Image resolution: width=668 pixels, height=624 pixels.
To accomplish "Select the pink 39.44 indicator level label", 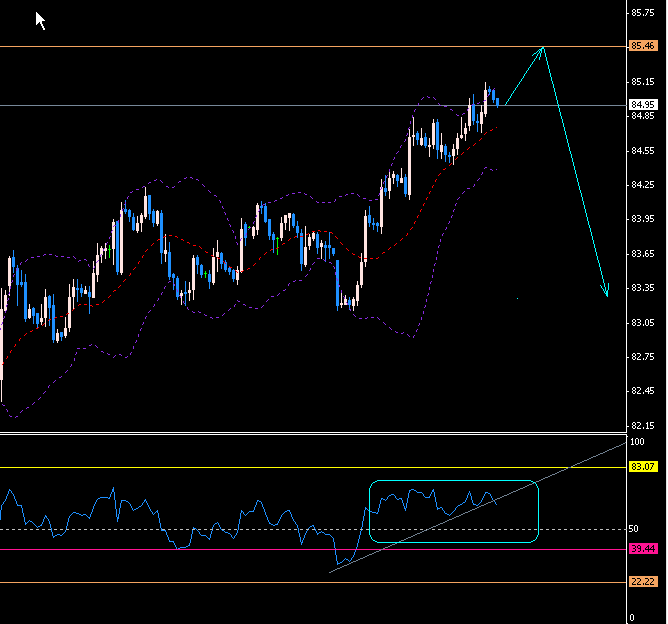I will [x=643, y=549].
